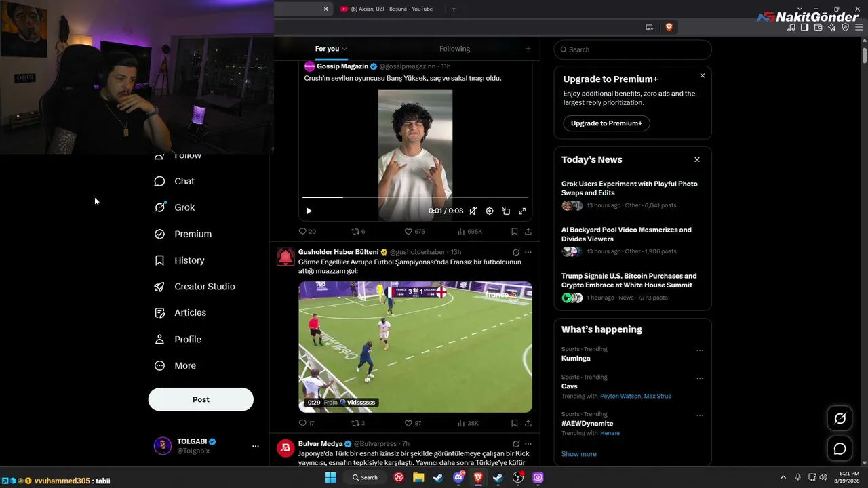Open more options for Cavs trend

click(700, 378)
